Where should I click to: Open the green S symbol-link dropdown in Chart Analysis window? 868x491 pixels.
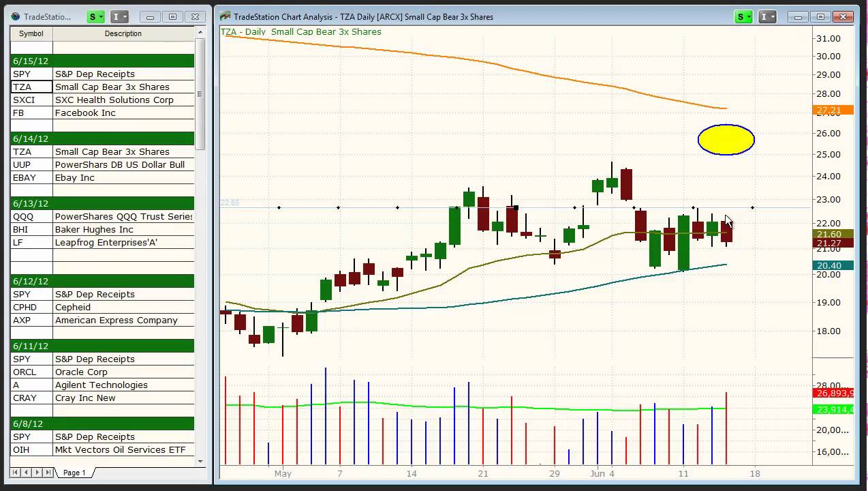[x=743, y=16]
